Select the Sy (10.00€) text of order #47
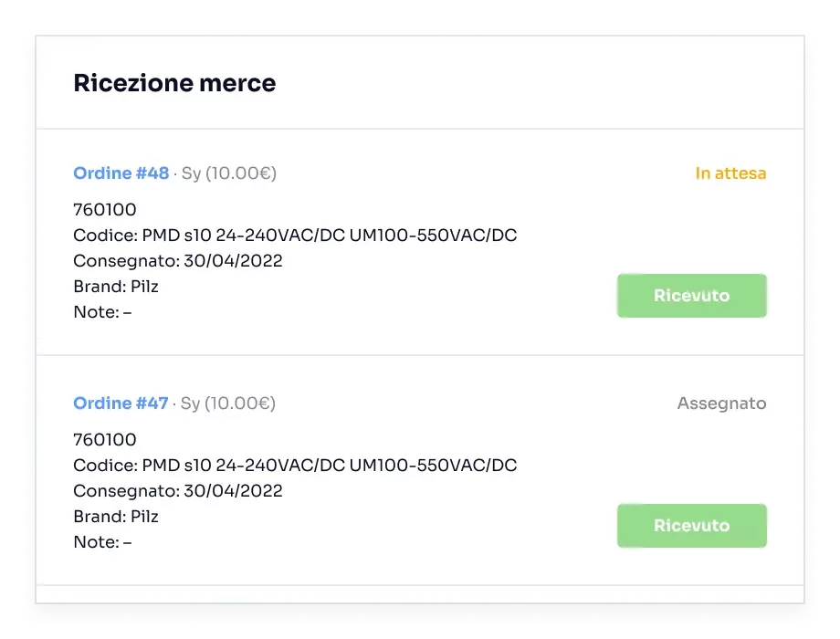 pyautogui.click(x=228, y=403)
